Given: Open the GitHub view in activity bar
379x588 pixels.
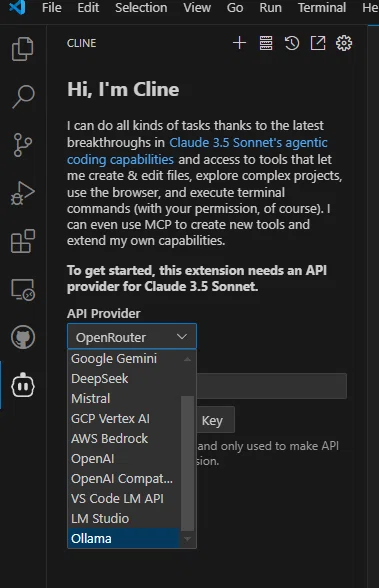Looking at the screenshot, I should click(23, 337).
